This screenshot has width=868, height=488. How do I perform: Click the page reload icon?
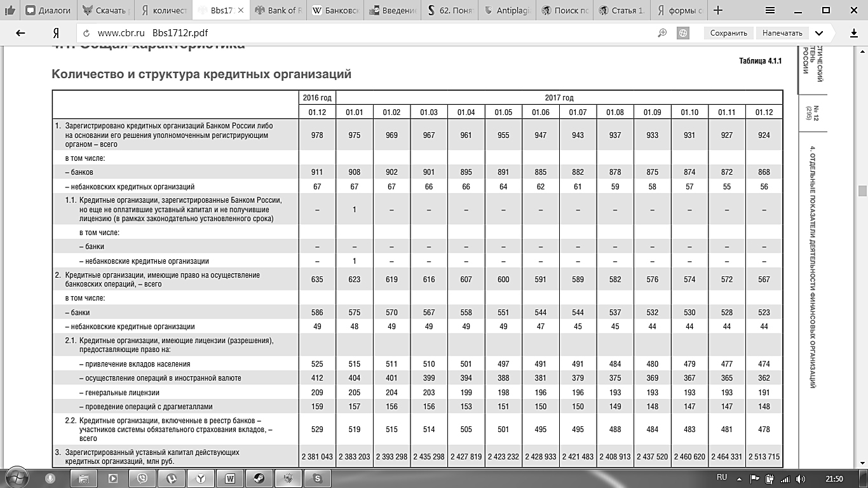pos(86,33)
